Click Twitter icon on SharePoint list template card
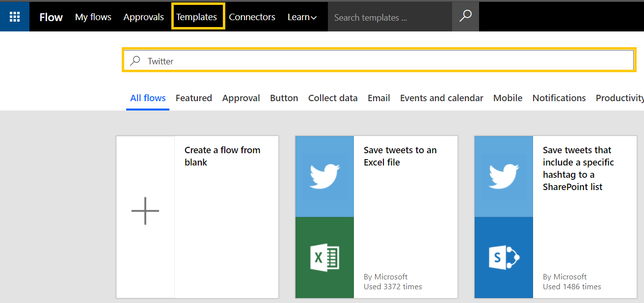 pyautogui.click(x=504, y=176)
